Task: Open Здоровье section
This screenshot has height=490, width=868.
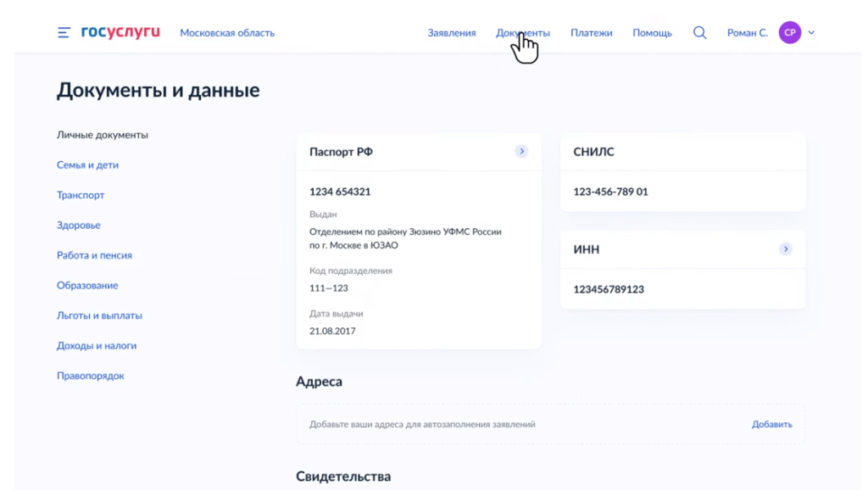Action: 79,226
